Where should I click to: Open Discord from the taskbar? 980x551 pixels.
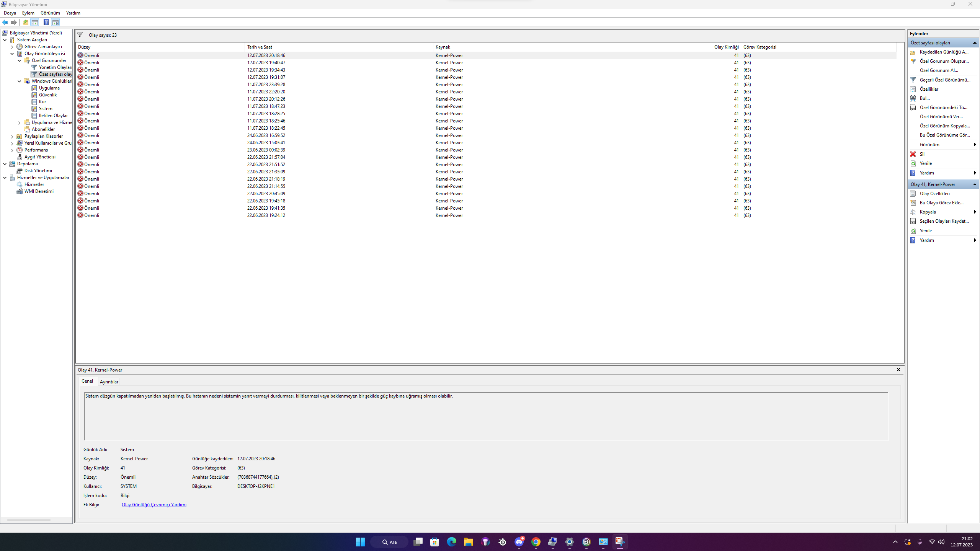pos(519,542)
